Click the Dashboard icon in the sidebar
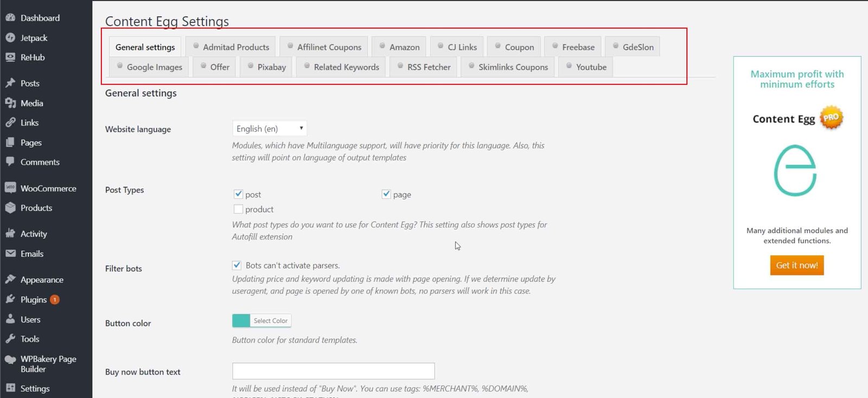This screenshot has width=868, height=398. pos(10,18)
